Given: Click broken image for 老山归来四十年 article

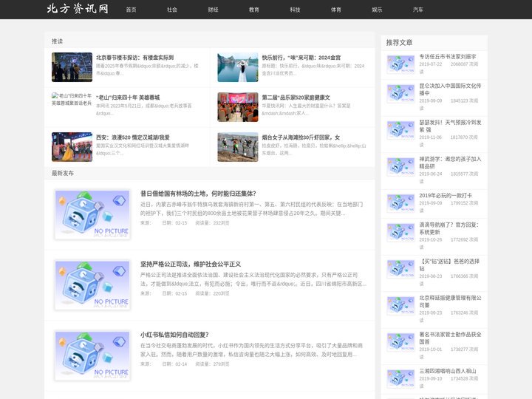Looking at the screenshot, I should pos(72,99).
